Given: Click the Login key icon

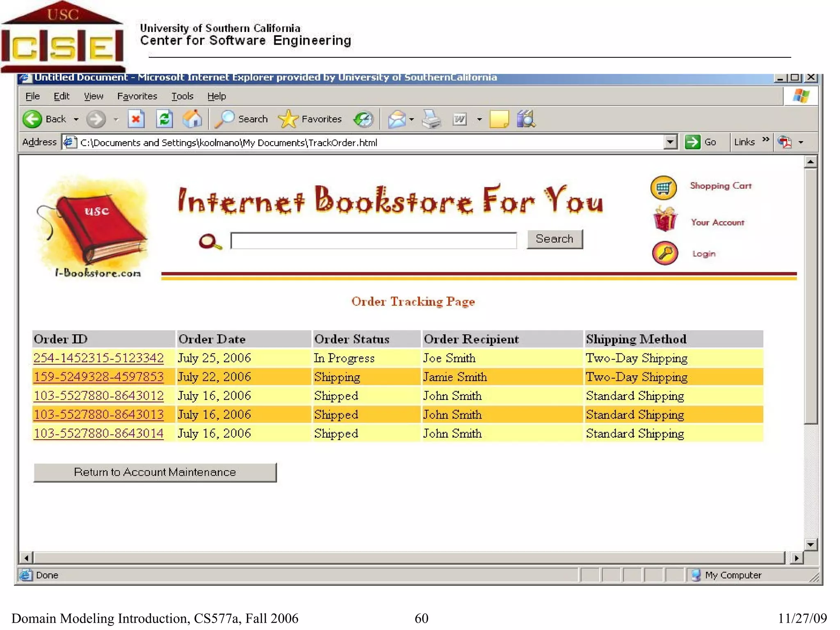Looking at the screenshot, I should point(664,253).
